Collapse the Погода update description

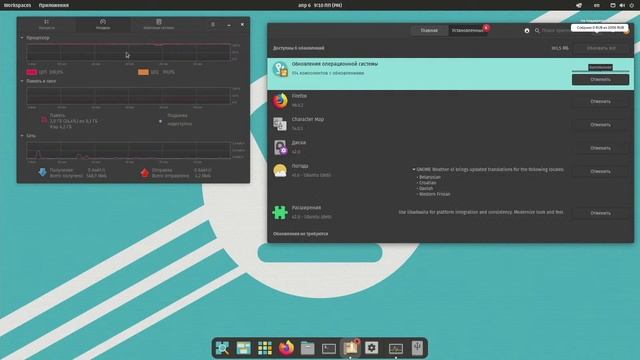click(x=413, y=169)
